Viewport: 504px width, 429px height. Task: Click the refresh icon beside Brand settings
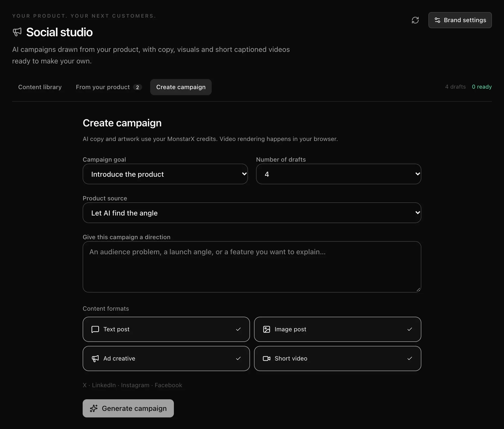pos(415,20)
